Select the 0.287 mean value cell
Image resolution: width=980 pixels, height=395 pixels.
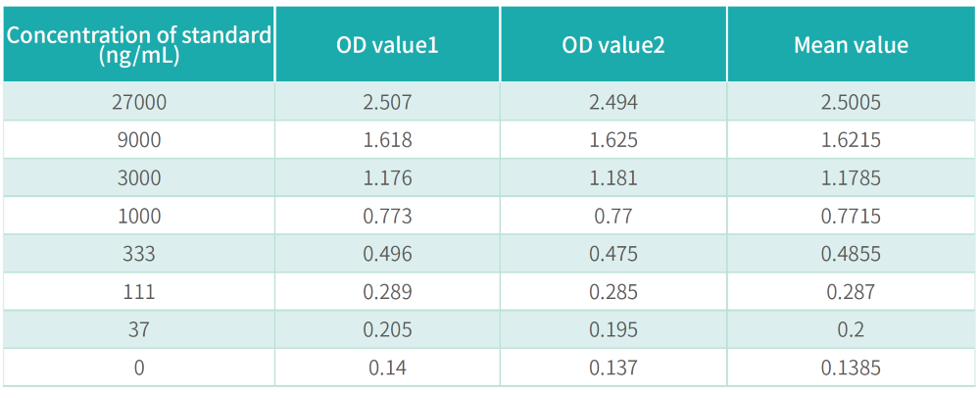[851, 292]
